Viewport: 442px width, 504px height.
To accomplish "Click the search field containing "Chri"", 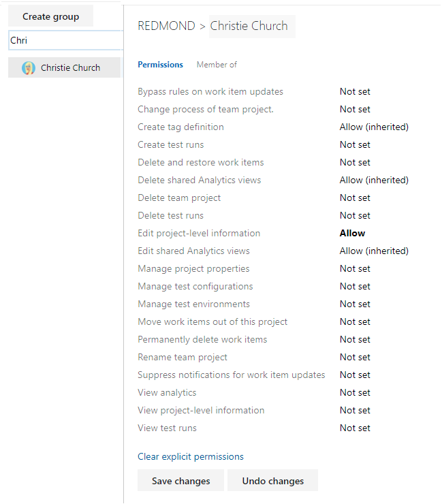I will [x=65, y=40].
